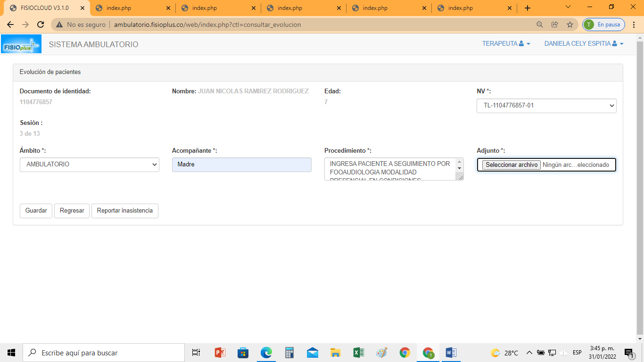This screenshot has height=362, width=644.
Task: Open the NV selection dropdown
Action: 546,106
